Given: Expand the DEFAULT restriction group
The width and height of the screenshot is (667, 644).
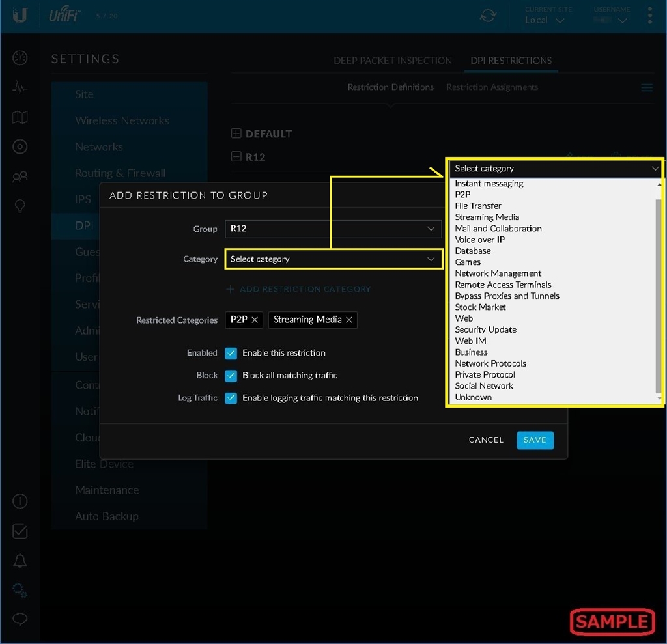Looking at the screenshot, I should [x=236, y=133].
